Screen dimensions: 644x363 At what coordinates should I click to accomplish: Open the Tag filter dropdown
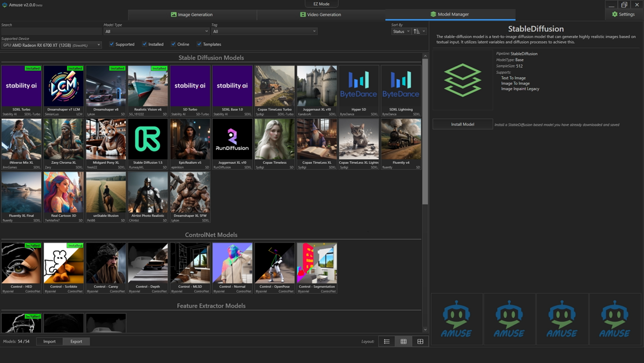(264, 32)
